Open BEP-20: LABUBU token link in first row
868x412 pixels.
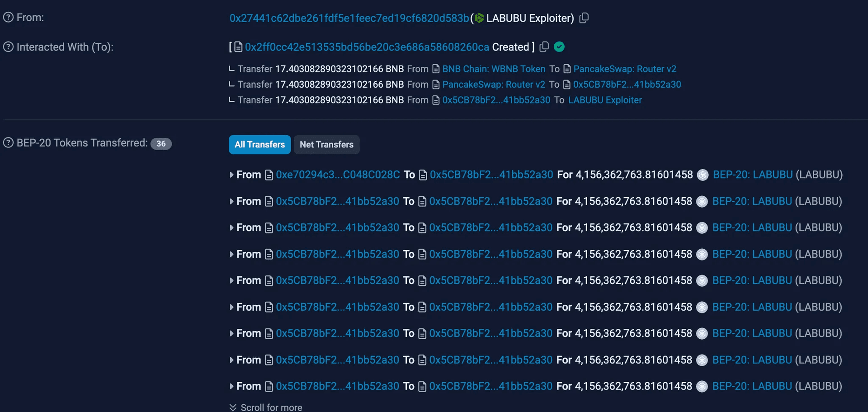click(x=753, y=175)
